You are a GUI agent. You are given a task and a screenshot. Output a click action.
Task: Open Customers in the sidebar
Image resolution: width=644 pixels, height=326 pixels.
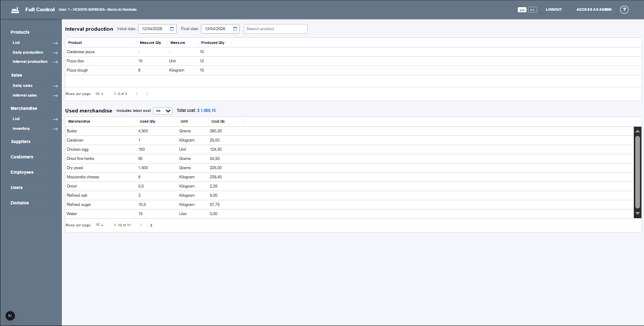(22, 157)
